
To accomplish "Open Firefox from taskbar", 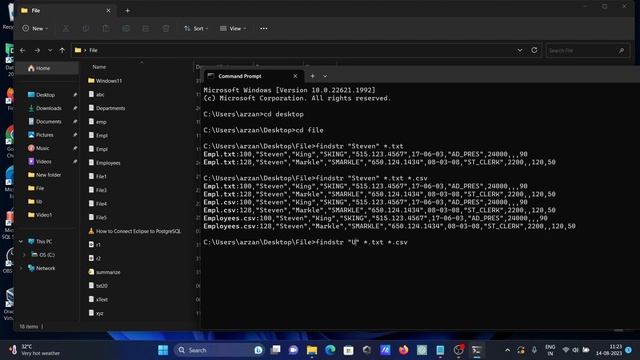I will [x=403, y=350].
